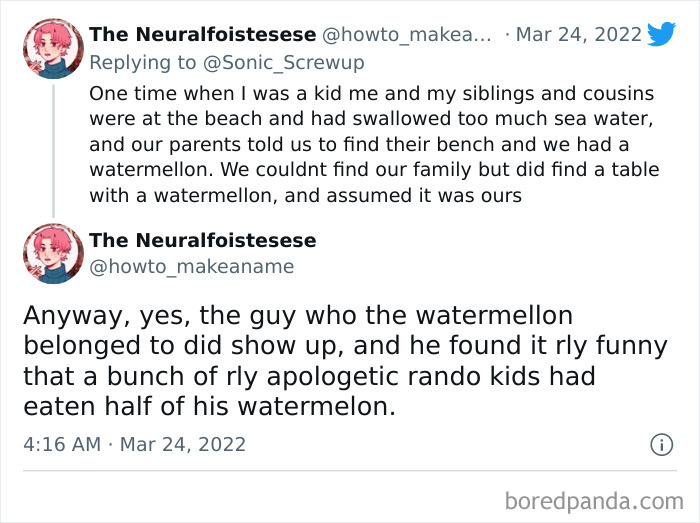700x523 pixels.
Task: Click the 4:16 AM timestamp
Action: coord(62,444)
